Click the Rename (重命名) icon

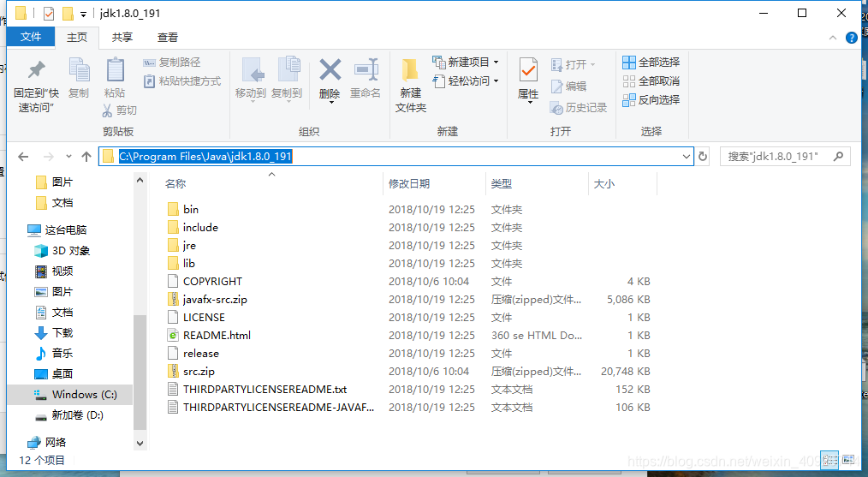click(366, 71)
